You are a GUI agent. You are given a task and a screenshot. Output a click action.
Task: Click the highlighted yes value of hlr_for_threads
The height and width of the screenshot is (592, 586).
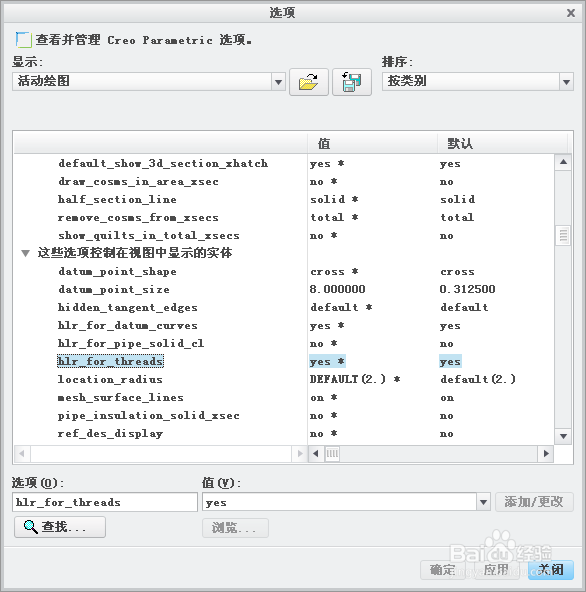(x=327, y=361)
